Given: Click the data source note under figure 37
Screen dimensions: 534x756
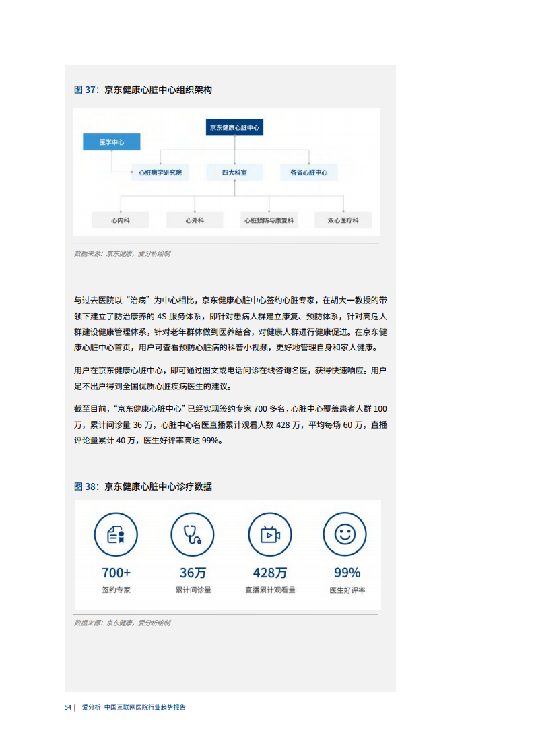Looking at the screenshot, I should 122,253.
